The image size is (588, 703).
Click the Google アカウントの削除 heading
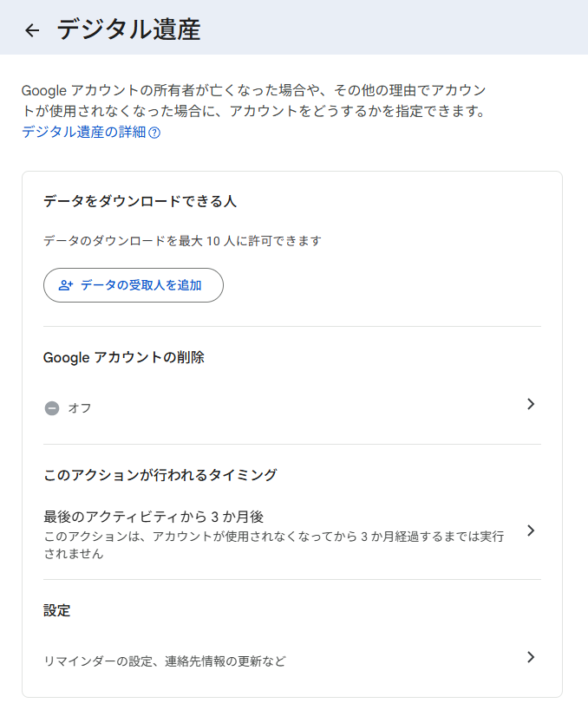124,357
